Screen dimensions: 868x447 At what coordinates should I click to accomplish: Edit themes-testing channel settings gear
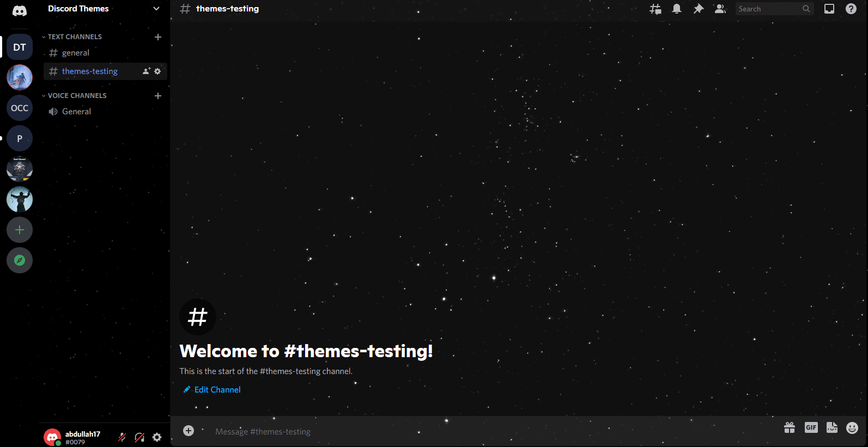coord(157,71)
